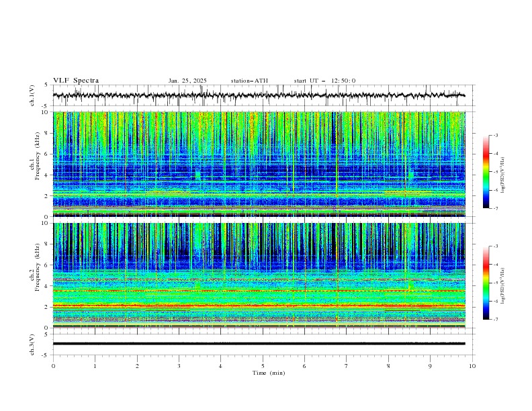Click the "Time (min)" x-axis label
532x411 pixels.
pos(269,373)
